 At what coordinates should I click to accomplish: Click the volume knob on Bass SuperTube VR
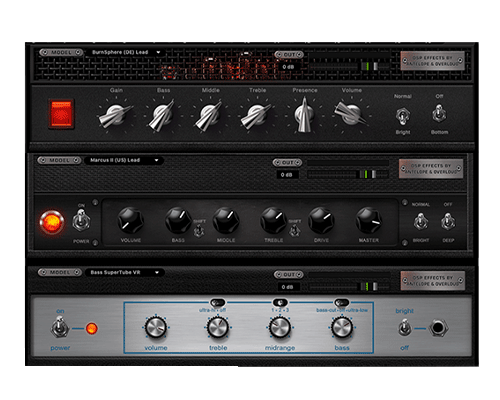tap(156, 327)
